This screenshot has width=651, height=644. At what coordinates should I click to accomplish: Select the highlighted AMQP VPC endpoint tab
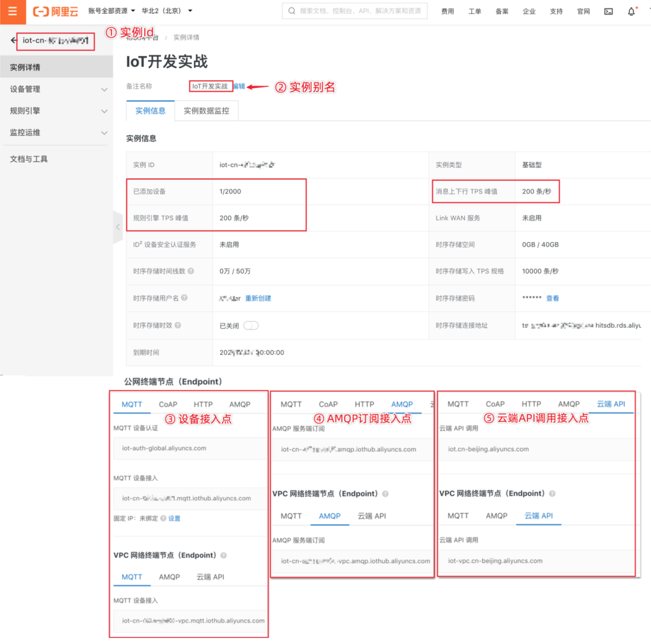click(330, 516)
